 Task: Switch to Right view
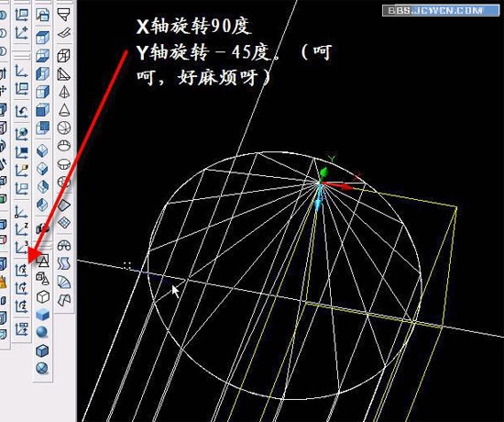tap(42, 92)
